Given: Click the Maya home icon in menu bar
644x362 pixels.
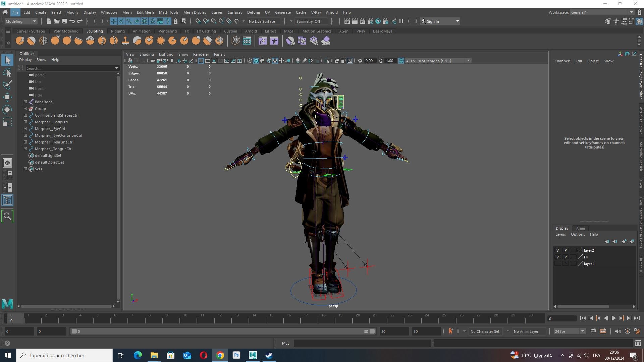Looking at the screenshot, I should 5,12.
